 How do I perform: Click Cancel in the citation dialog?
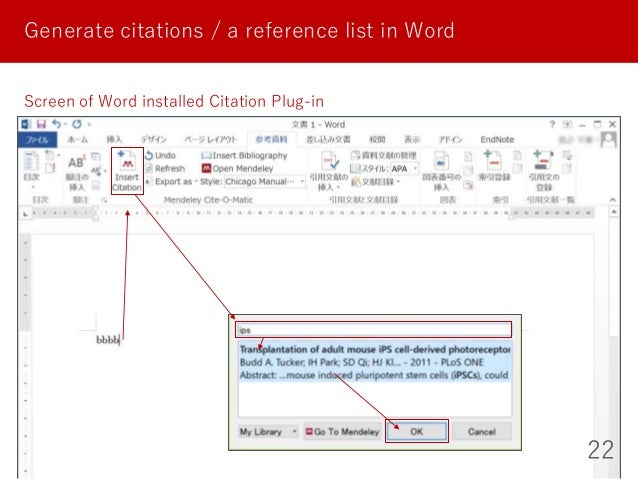pyautogui.click(x=482, y=432)
